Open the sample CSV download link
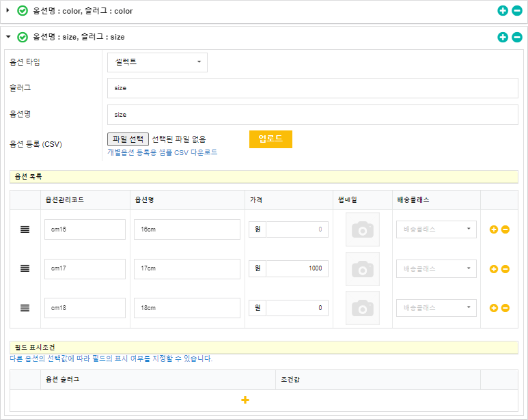 click(163, 152)
